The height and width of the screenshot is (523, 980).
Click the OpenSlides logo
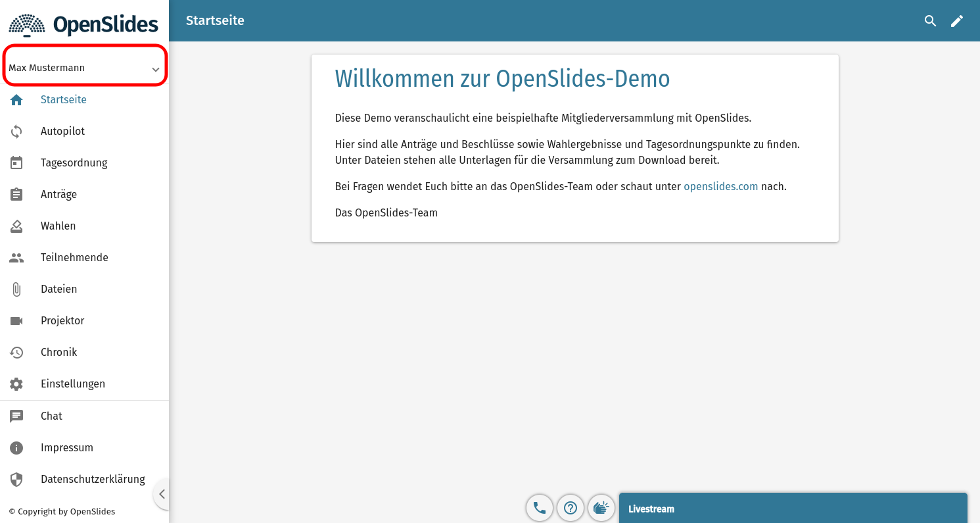[84, 24]
